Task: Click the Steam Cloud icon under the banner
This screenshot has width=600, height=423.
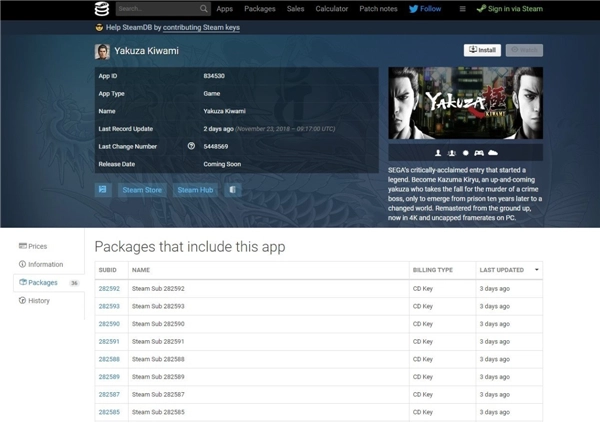Action: click(x=493, y=153)
